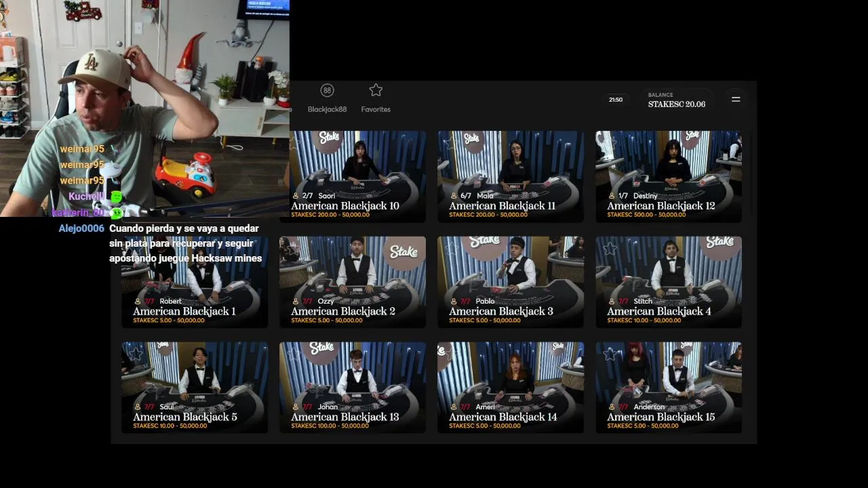Favorite American Blackjack 15 with its star
This screenshot has width=868, height=488.
coord(610,354)
